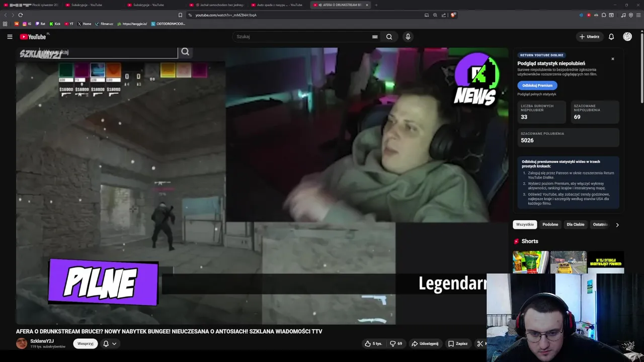Start voice search with the microphone
Viewport: 644px width, 362px height.
(x=408, y=37)
